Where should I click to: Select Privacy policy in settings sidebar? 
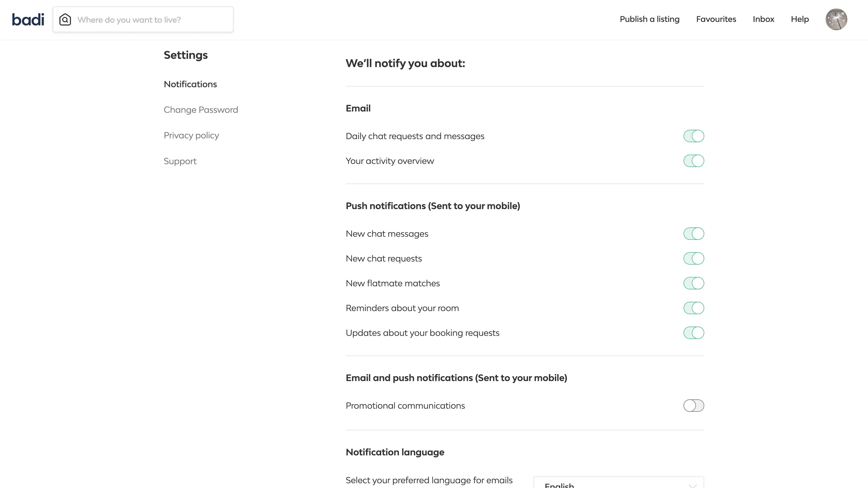point(191,135)
